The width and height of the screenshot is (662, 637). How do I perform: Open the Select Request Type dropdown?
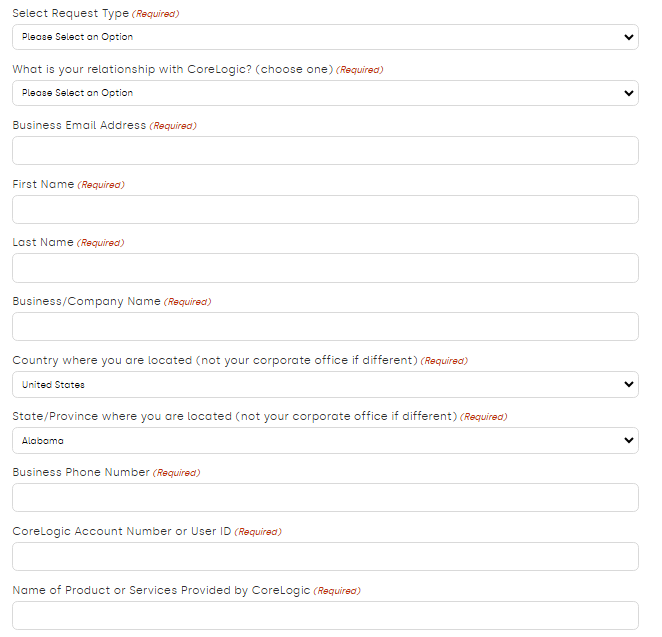(325, 37)
